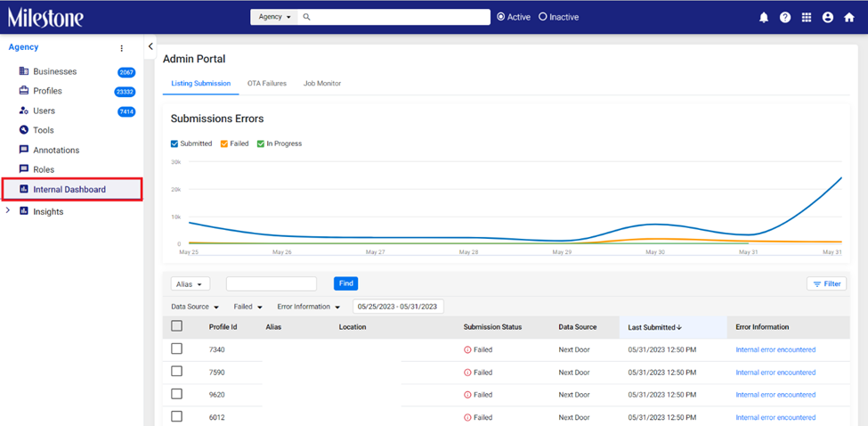Viewport: 868px width, 426px height.
Task: Open the user account profile icon
Action: click(x=828, y=17)
